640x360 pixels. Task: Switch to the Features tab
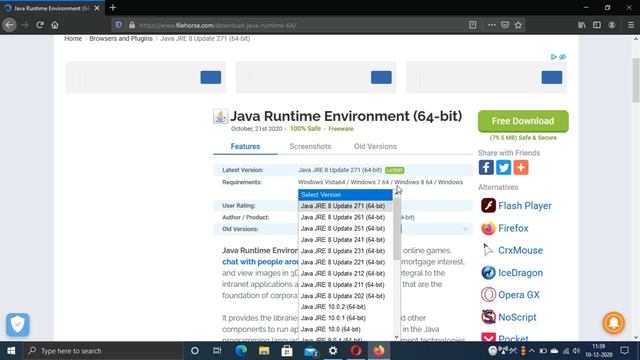pyautogui.click(x=245, y=147)
